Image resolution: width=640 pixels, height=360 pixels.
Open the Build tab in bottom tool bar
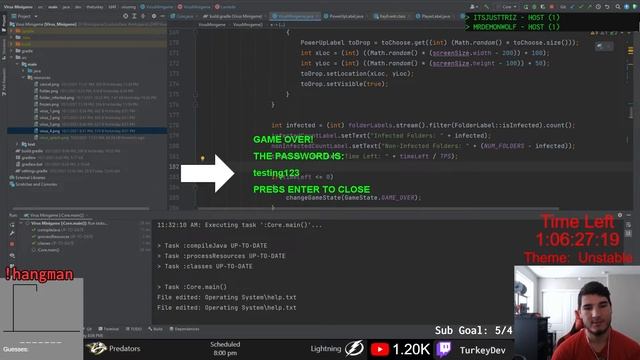[156, 329]
